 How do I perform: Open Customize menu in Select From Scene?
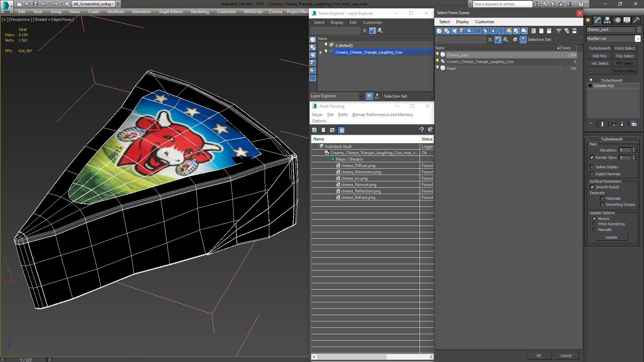[x=484, y=22]
